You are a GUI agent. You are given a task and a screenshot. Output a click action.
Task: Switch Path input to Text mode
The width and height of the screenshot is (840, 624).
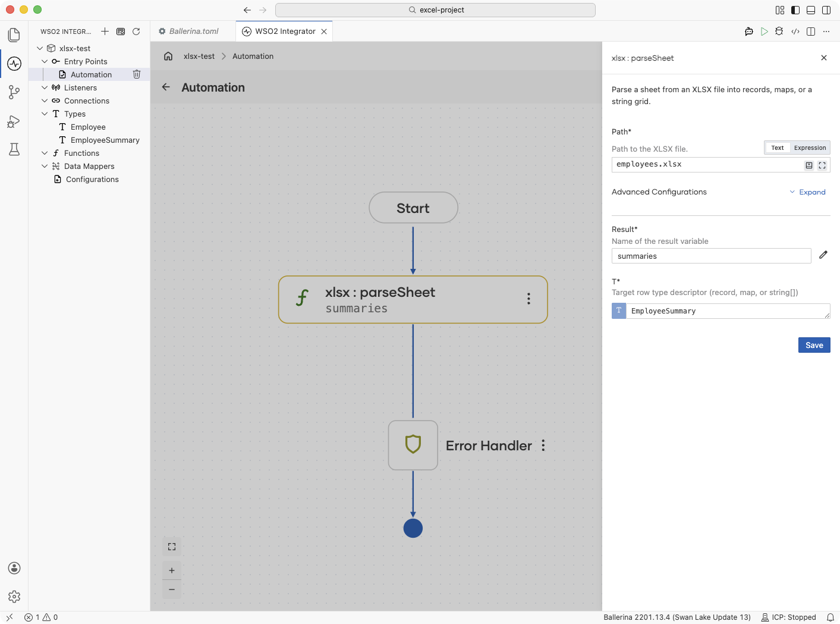click(778, 148)
